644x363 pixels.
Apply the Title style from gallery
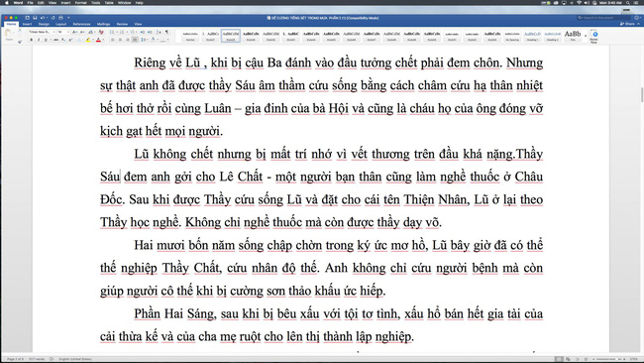click(573, 36)
